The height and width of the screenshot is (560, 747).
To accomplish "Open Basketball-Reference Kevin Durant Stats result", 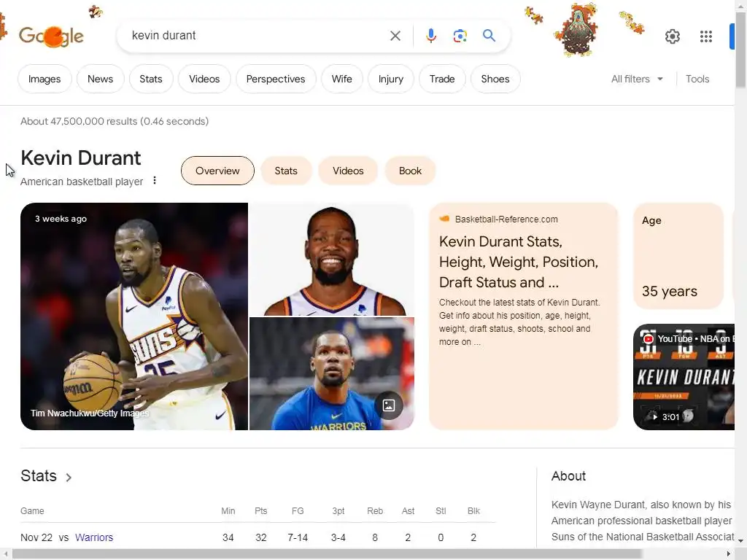I will click(519, 262).
